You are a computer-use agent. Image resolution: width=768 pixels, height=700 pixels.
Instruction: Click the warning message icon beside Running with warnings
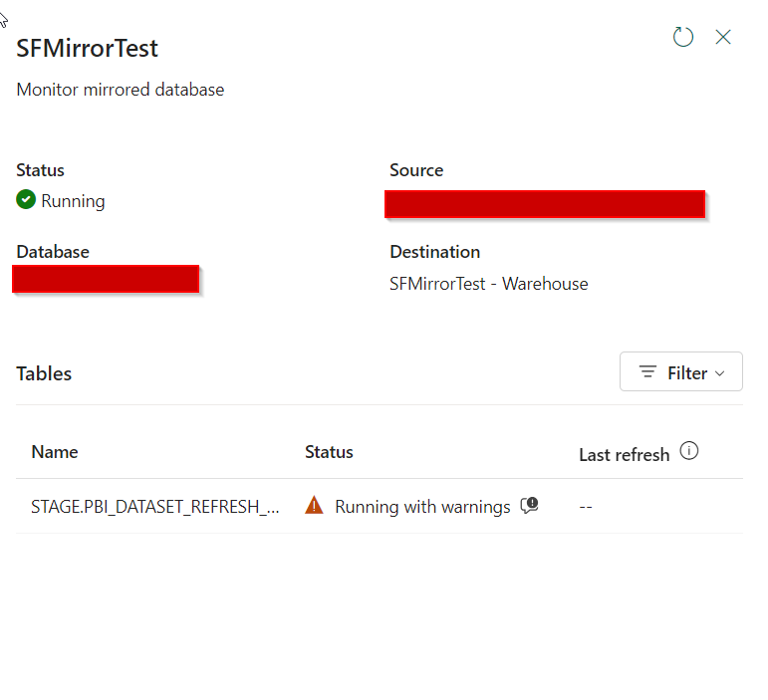point(530,505)
